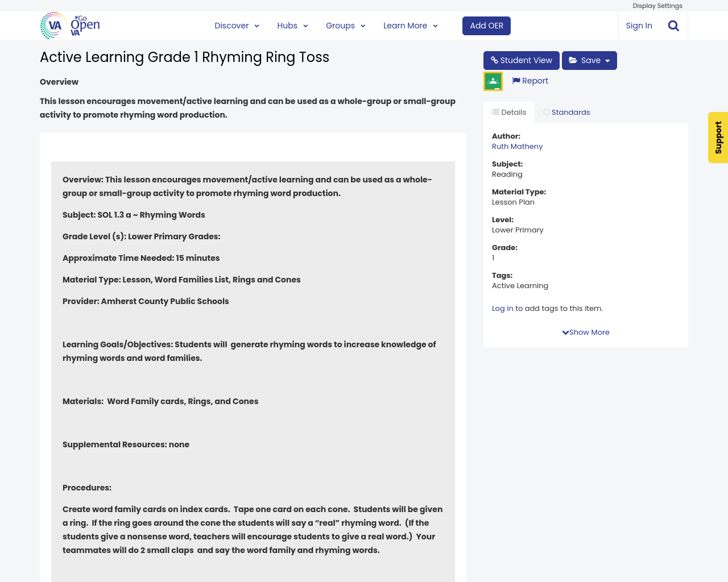The height and width of the screenshot is (582, 728).
Task: Expand Show More details
Action: coord(585,332)
